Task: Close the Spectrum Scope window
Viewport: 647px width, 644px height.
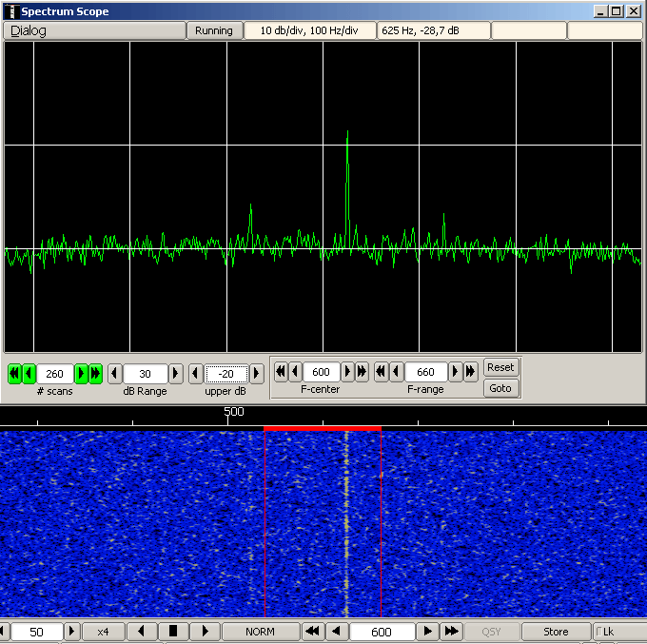Action: [634, 11]
